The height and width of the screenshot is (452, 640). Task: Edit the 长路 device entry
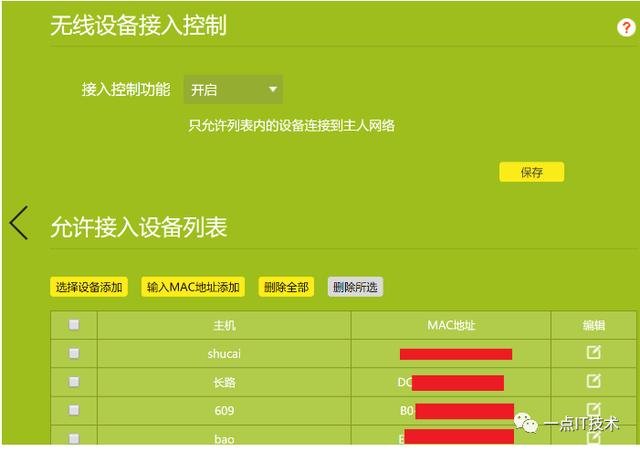[593, 381]
